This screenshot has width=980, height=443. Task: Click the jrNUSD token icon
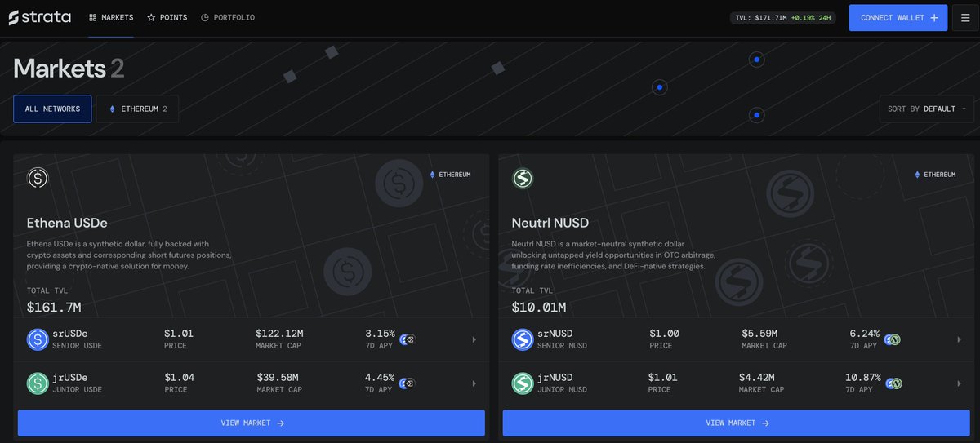tap(523, 383)
